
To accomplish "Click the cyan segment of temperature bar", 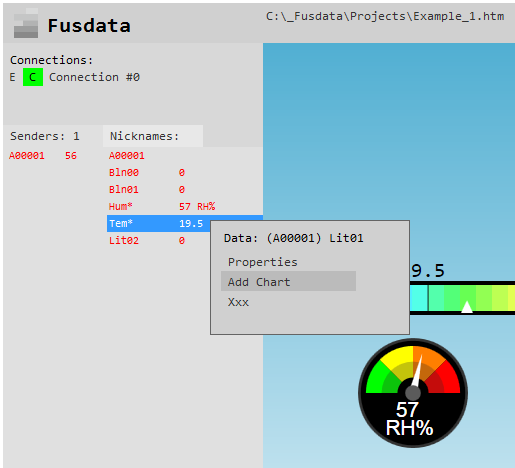I will coord(419,298).
